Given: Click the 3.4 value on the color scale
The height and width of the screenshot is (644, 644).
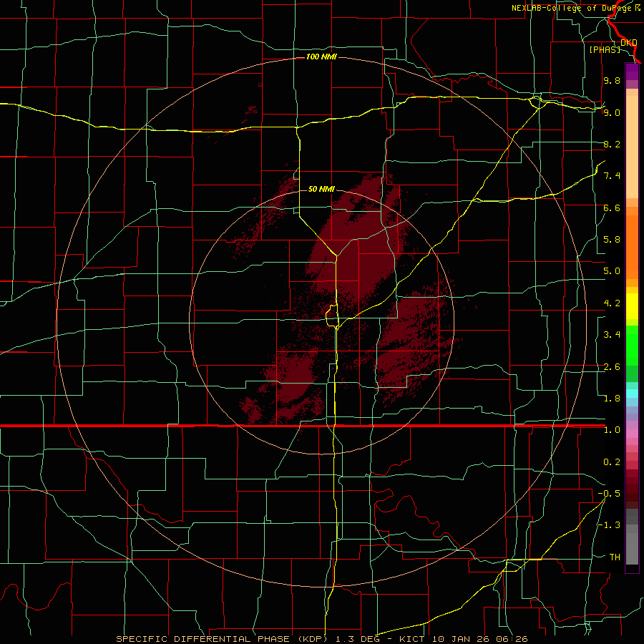Looking at the screenshot, I should [x=612, y=335].
